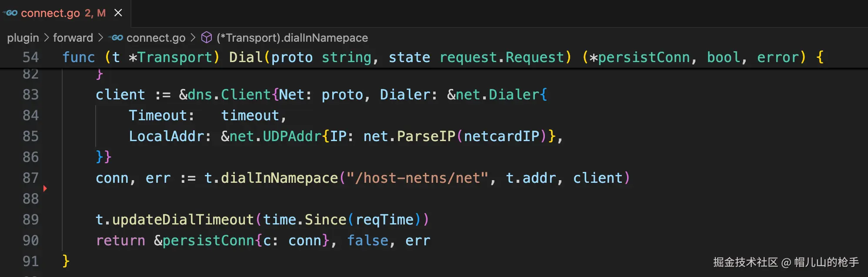Expand chevron after plugin breadcrumb
This screenshot has width=868, height=277.
[46, 38]
